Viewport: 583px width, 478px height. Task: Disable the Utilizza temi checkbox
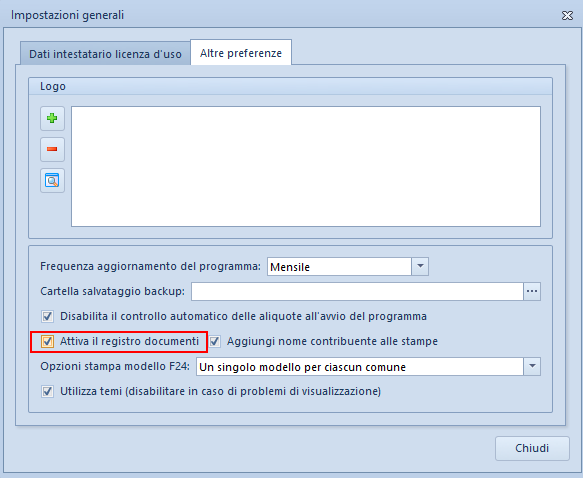(x=47, y=391)
